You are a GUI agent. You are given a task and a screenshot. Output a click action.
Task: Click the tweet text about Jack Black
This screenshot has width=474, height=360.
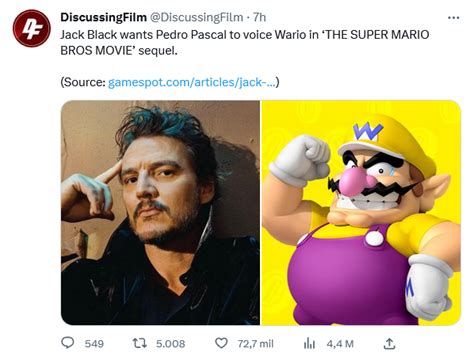coord(244,43)
